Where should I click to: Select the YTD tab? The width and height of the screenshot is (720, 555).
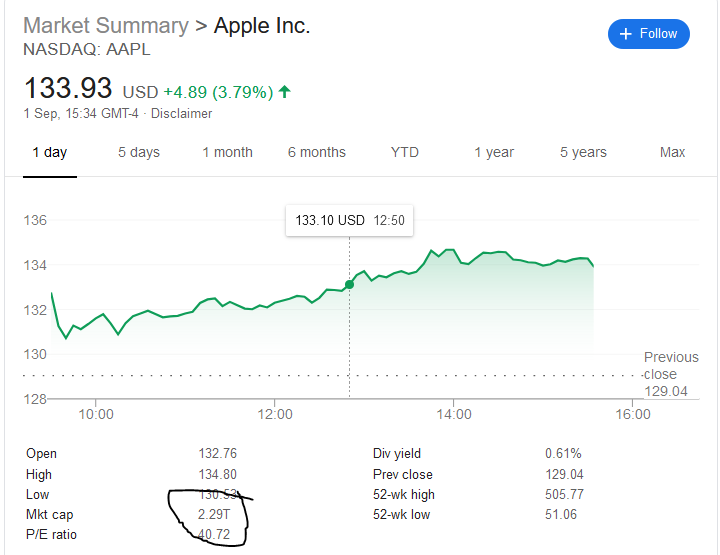[404, 152]
